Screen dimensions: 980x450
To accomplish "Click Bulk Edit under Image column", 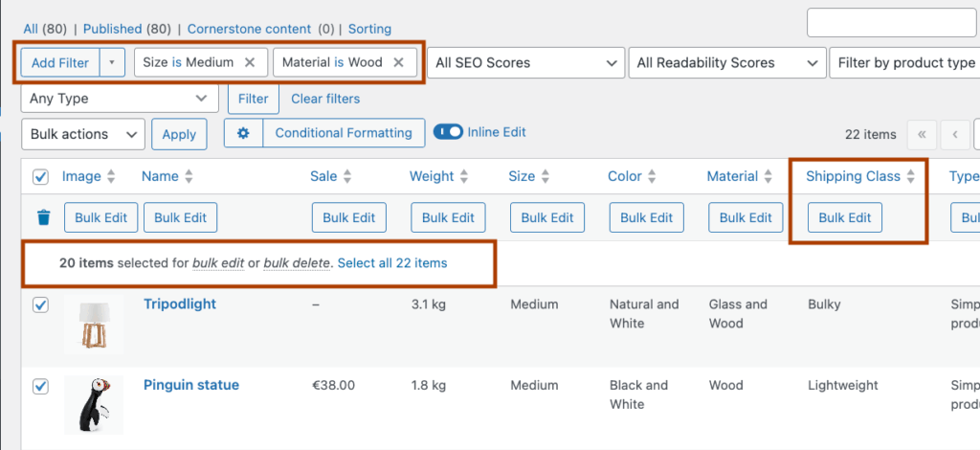I will tap(101, 217).
